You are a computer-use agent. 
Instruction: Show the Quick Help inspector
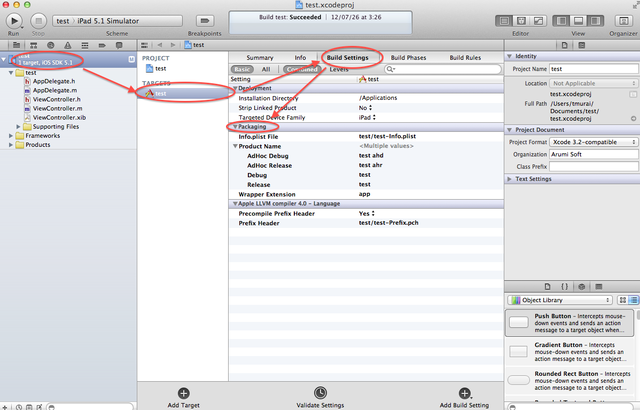[x=582, y=45]
